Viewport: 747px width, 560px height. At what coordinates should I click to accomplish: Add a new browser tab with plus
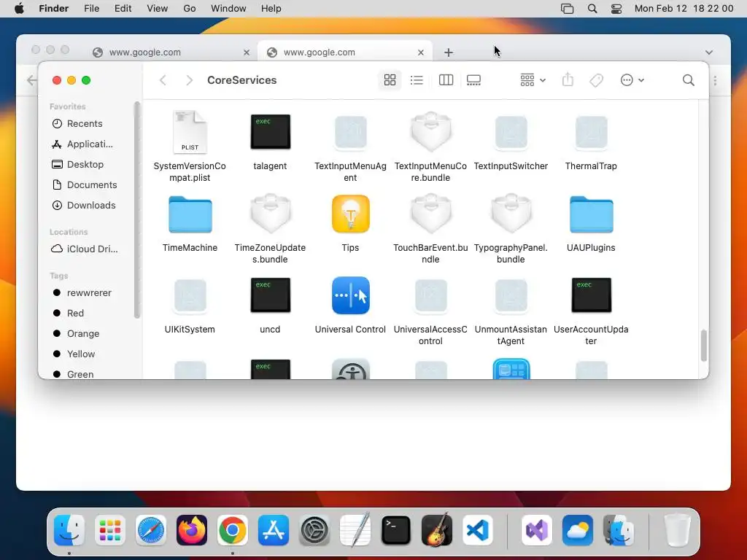point(449,52)
